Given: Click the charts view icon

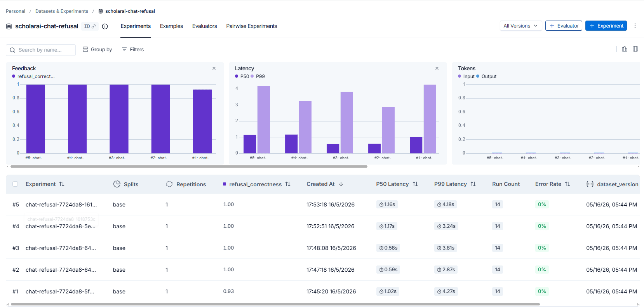Looking at the screenshot, I should [x=625, y=49].
